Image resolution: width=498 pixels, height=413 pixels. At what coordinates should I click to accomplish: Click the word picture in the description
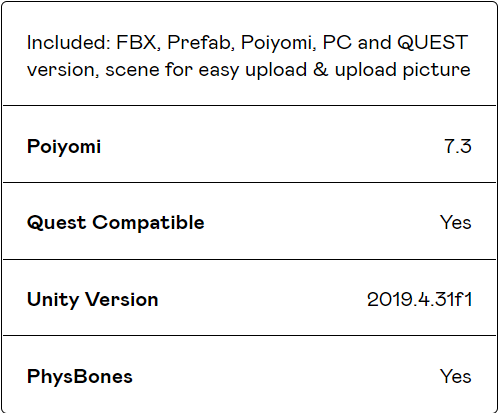tap(436, 70)
